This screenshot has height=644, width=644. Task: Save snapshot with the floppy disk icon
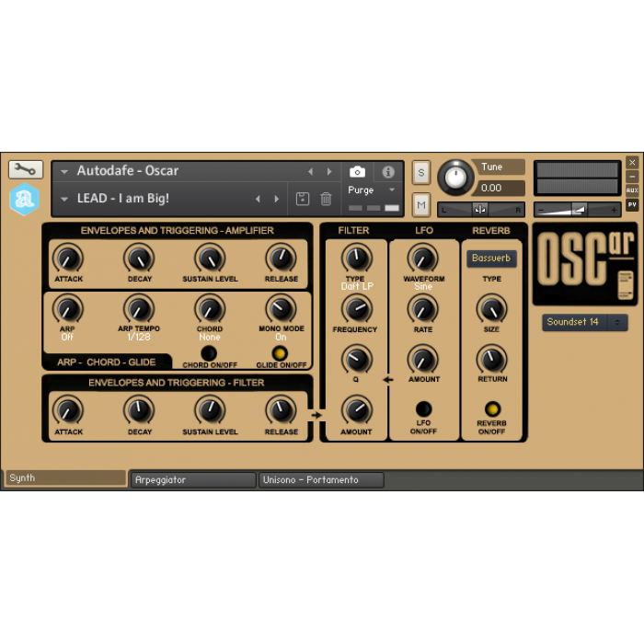303,199
